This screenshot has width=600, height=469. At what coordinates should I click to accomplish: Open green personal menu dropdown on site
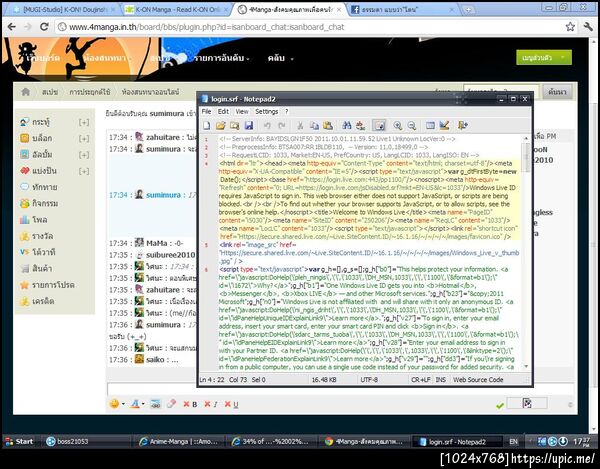tap(544, 57)
